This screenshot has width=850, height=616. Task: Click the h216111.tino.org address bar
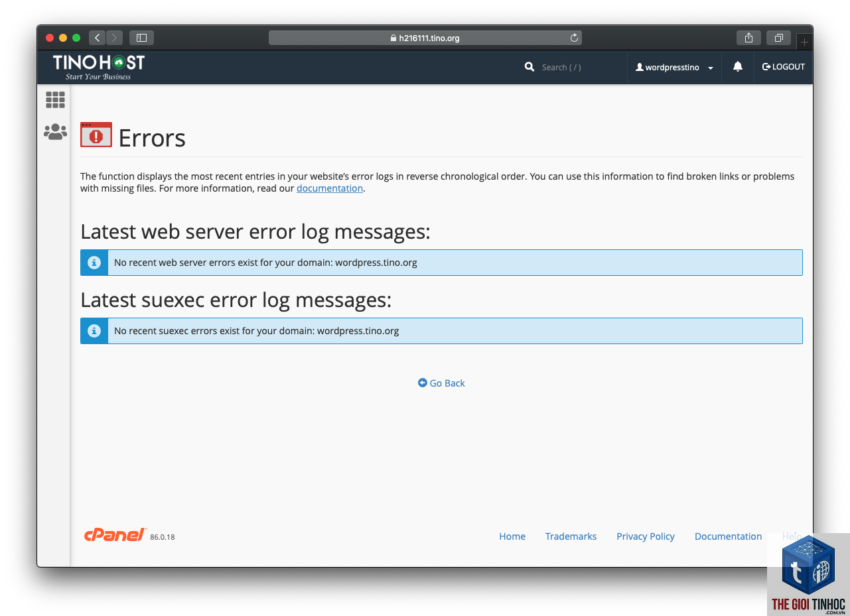425,38
